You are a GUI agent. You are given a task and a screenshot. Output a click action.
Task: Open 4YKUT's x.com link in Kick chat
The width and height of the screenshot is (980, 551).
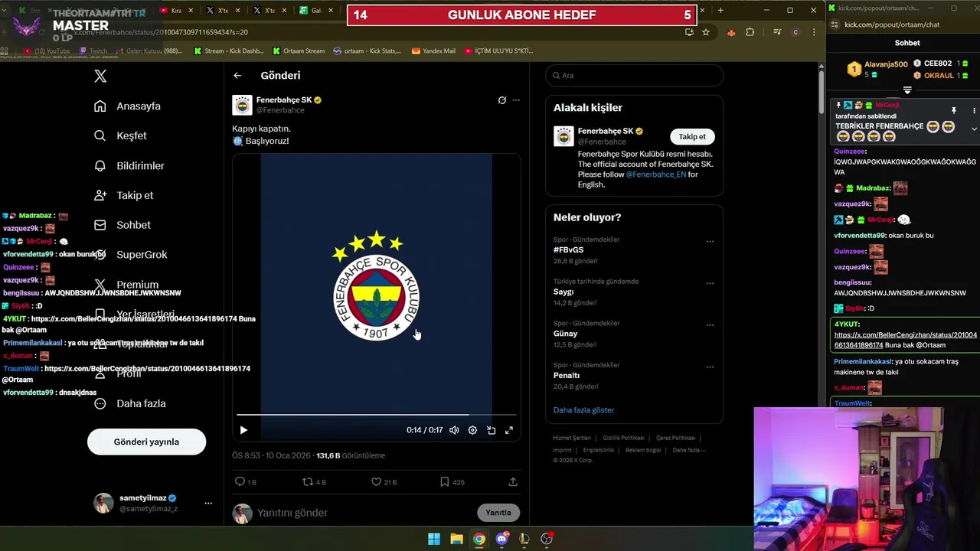click(906, 340)
